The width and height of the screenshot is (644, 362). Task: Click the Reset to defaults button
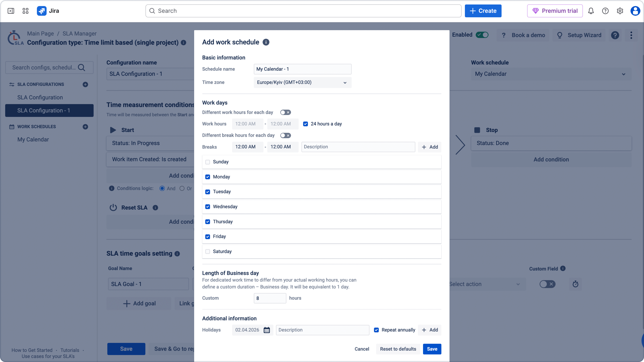point(398,349)
